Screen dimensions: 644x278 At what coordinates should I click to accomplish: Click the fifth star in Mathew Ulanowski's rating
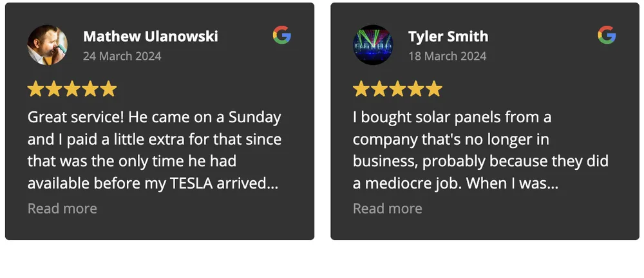(109, 89)
